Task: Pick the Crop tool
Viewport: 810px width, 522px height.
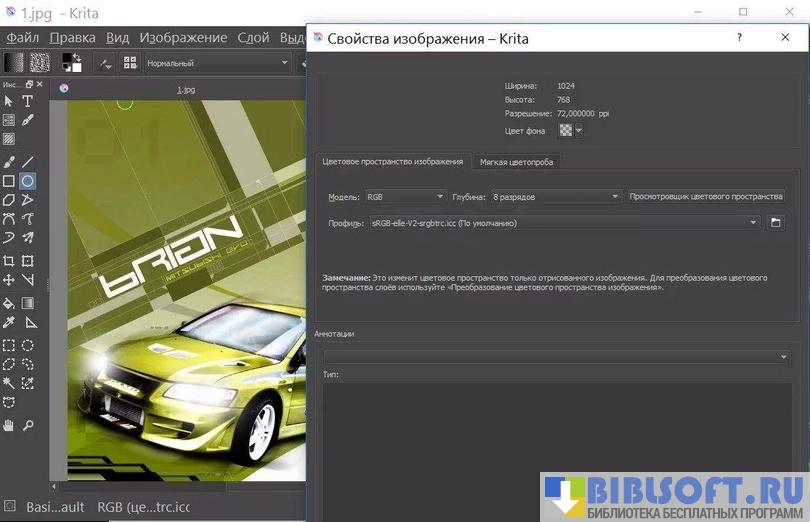Action: tap(9, 261)
